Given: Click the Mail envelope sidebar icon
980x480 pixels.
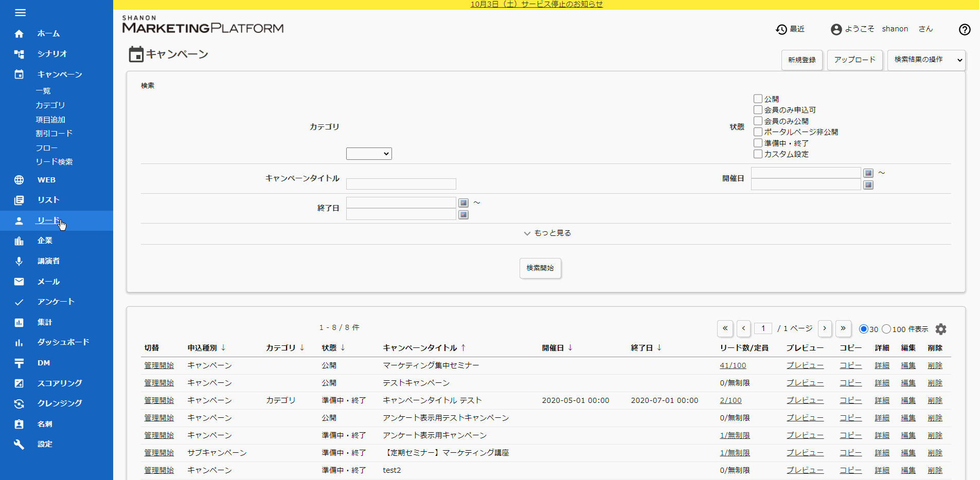Looking at the screenshot, I should click(19, 282).
